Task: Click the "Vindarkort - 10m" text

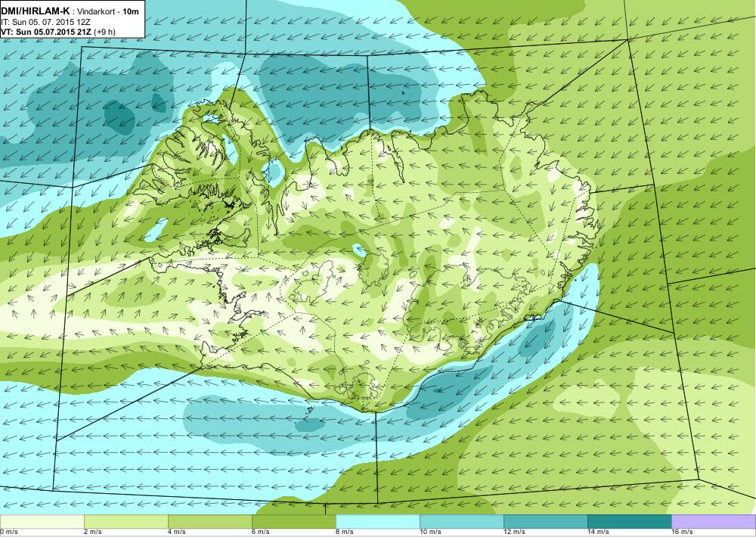Action: click(108, 11)
